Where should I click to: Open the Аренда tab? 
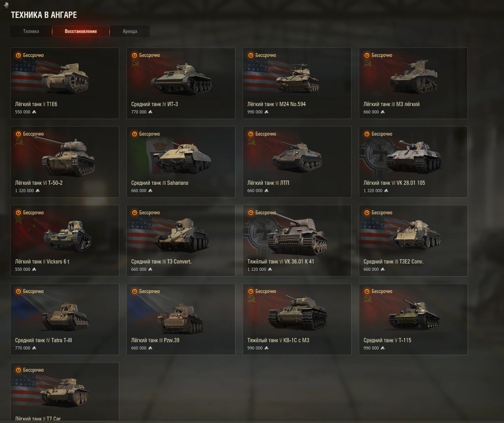click(x=130, y=31)
